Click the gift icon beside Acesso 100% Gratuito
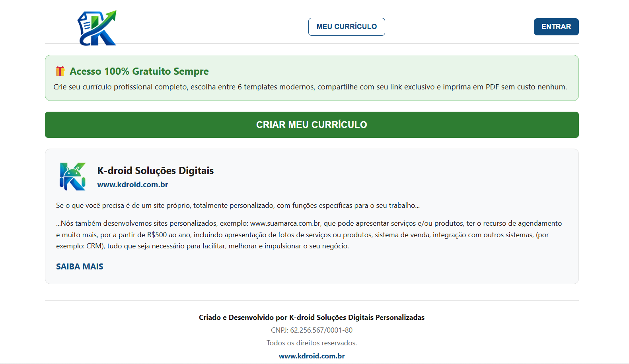Viewport: 629px width, 364px height. tap(60, 71)
